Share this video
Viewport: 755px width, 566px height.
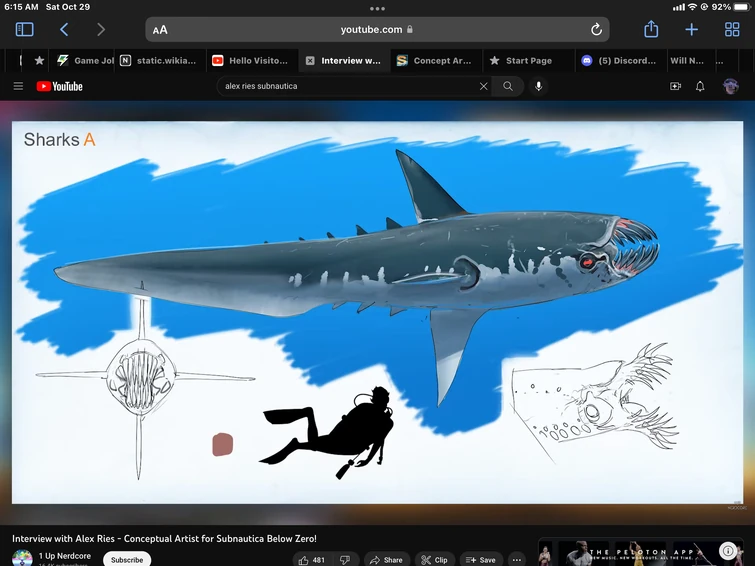[x=386, y=560]
